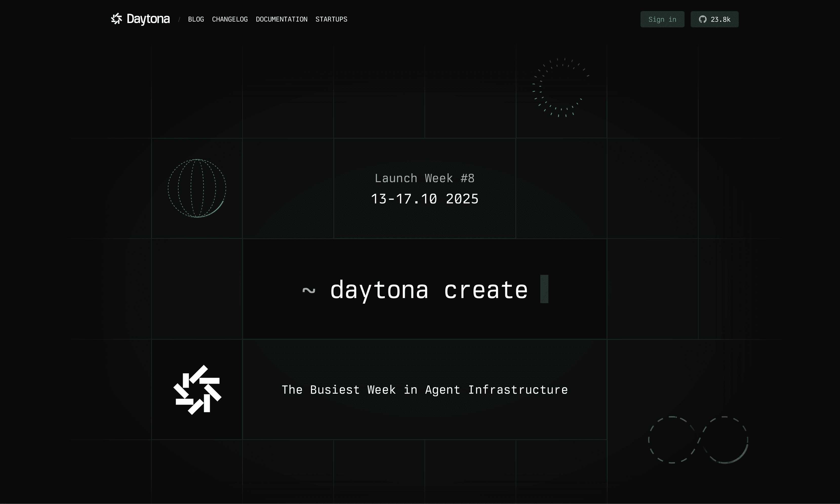Image resolution: width=840 pixels, height=504 pixels.
Task: Click The Busiest Week in Agent Infrastructure tagline
Action: click(424, 390)
